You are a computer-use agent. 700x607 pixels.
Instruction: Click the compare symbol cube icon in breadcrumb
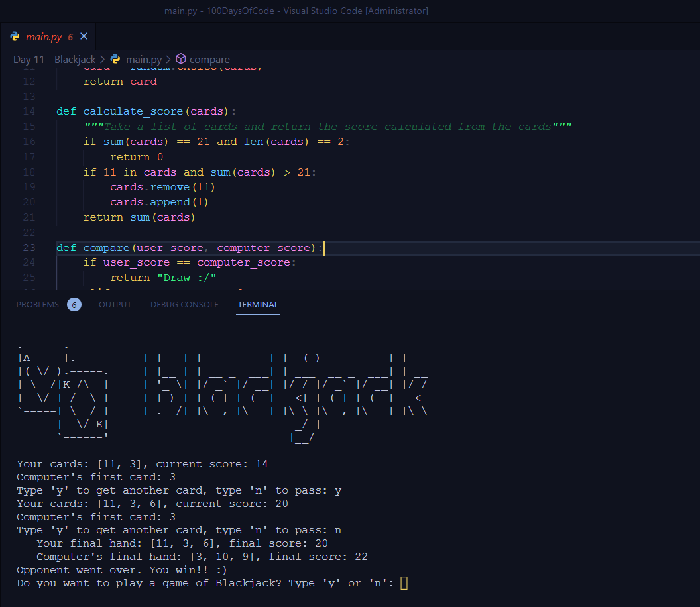pos(181,60)
